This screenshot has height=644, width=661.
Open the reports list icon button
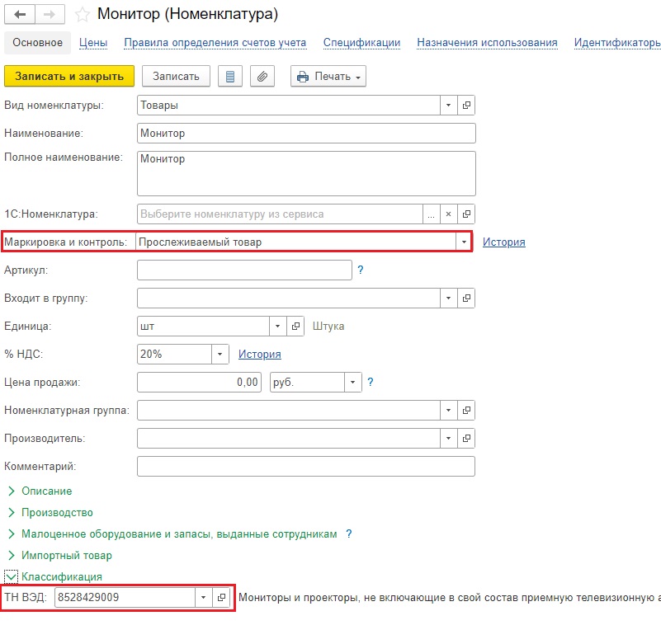pyautogui.click(x=230, y=76)
